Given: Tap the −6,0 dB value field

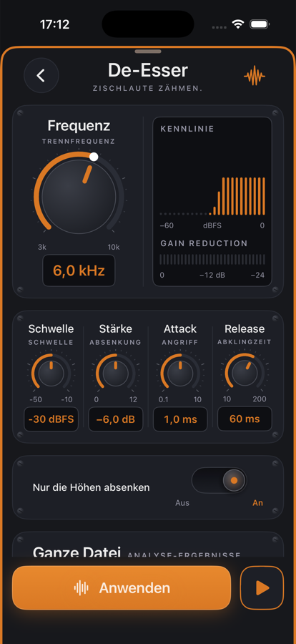Looking at the screenshot, I should (116, 419).
